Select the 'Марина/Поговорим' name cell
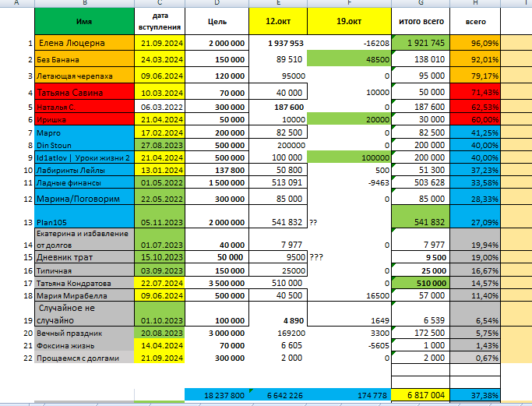This screenshot has height=406, width=532. point(84,196)
